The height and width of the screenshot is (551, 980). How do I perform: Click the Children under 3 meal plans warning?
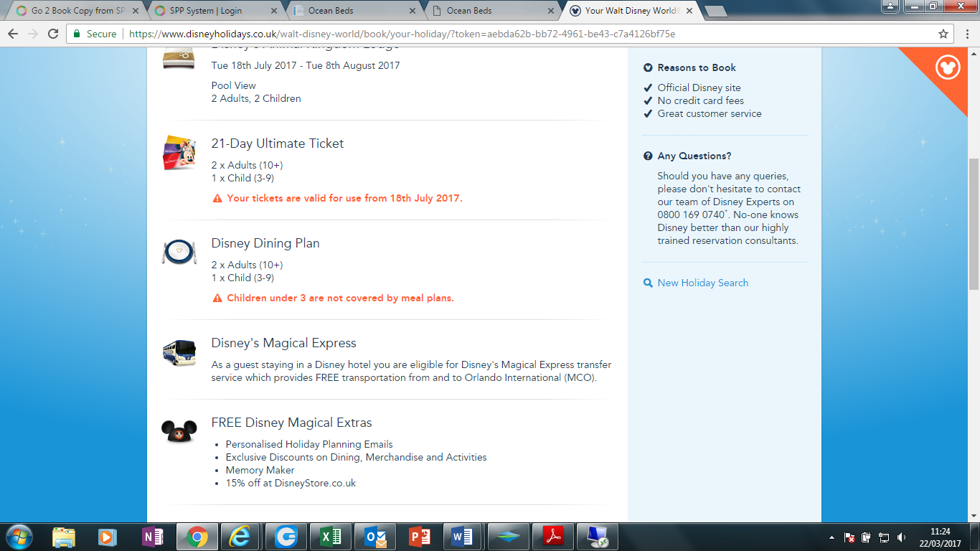click(341, 298)
